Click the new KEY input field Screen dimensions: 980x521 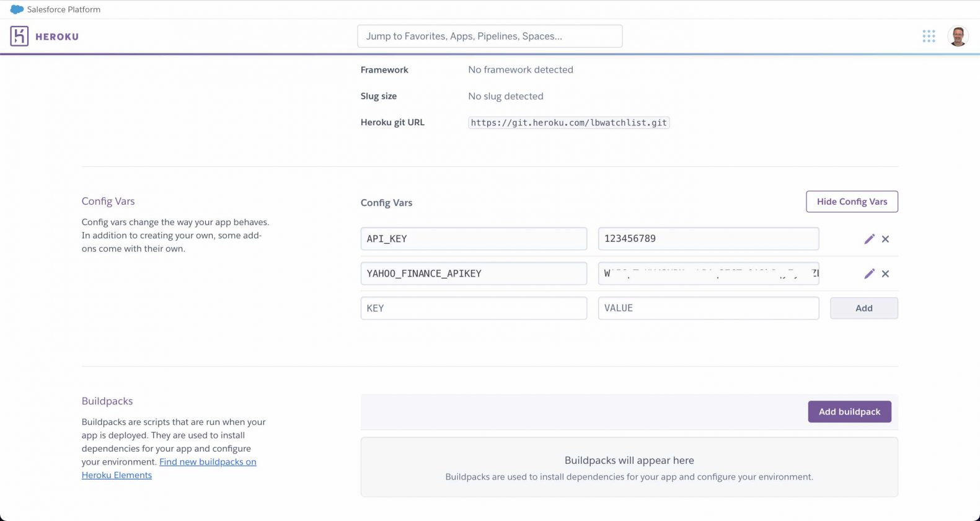(473, 308)
